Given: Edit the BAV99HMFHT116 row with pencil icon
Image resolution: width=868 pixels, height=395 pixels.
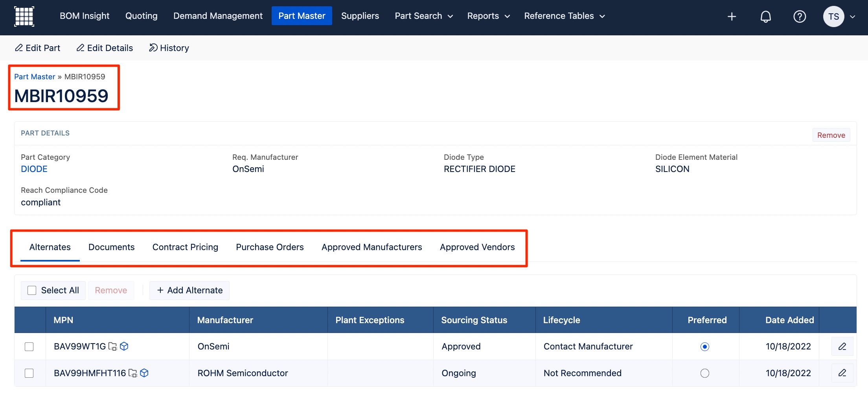Looking at the screenshot, I should coord(842,373).
